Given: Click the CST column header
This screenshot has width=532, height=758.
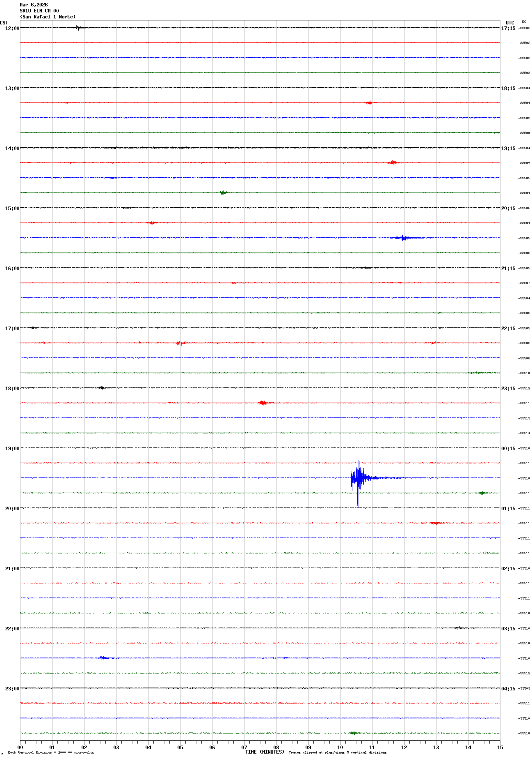Looking at the screenshot, I should (4, 23).
